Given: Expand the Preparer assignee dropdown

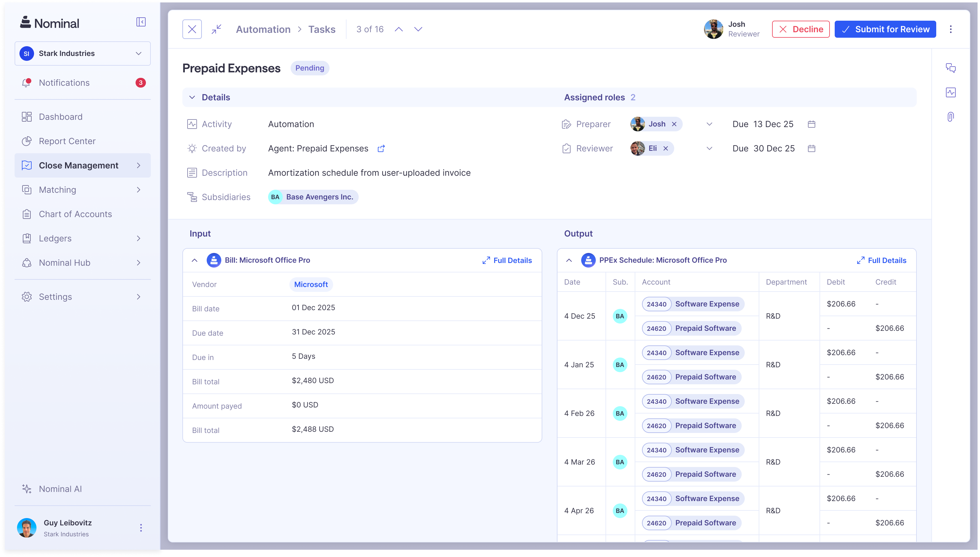Looking at the screenshot, I should point(709,124).
